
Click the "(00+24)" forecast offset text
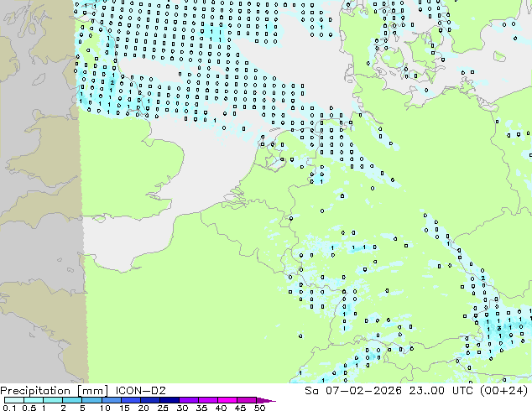(x=503, y=391)
